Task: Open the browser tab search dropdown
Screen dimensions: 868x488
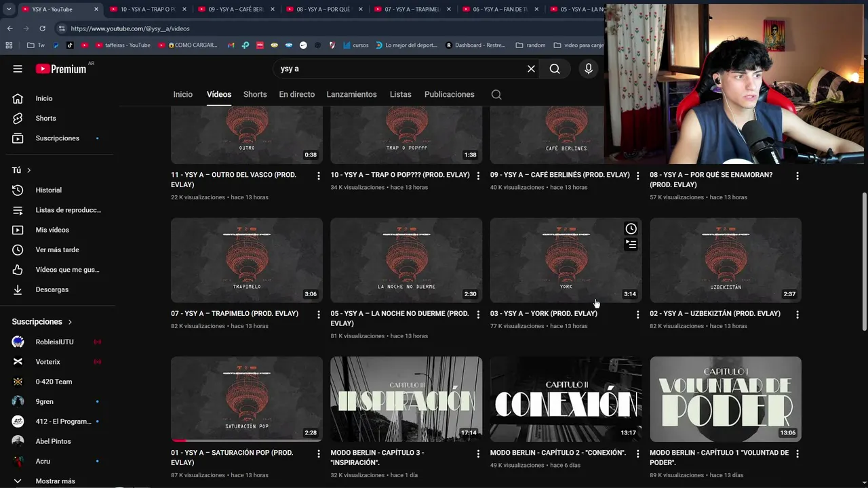Action: point(9,9)
